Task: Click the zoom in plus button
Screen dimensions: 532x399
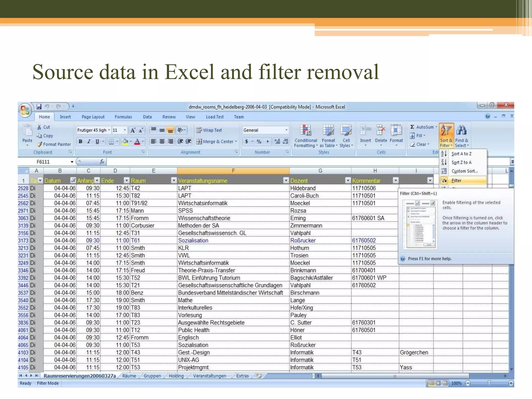Action: pyautogui.click(x=511, y=383)
